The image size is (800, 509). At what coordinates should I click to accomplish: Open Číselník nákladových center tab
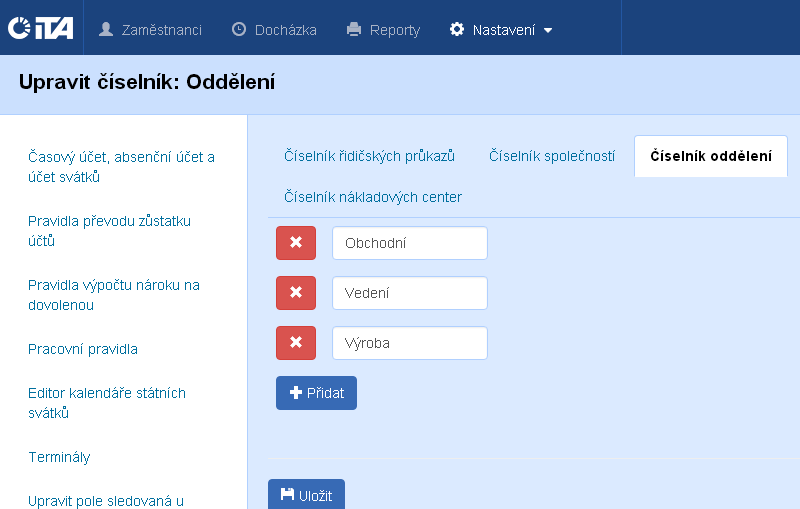pos(372,197)
